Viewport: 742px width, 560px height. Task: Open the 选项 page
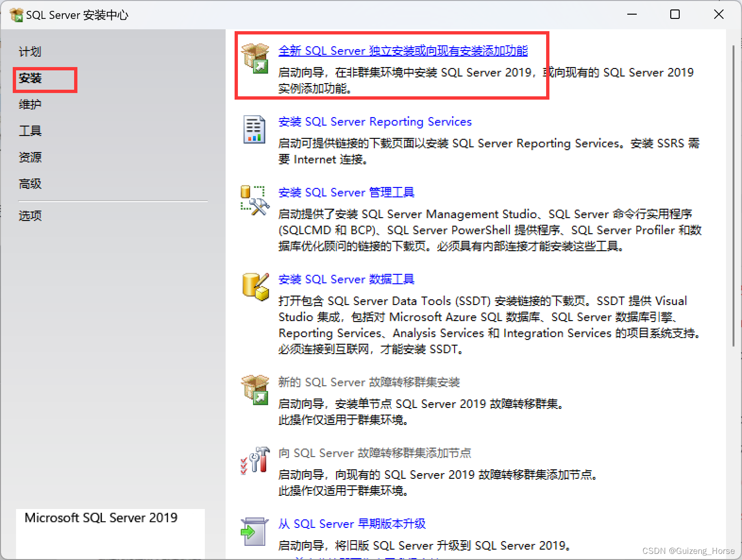pos(30,216)
